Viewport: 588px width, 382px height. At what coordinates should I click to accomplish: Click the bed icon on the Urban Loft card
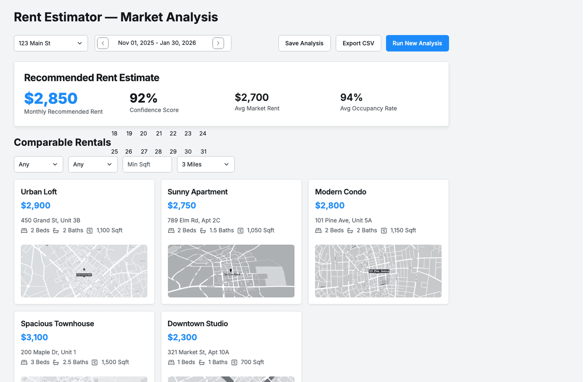tap(24, 230)
